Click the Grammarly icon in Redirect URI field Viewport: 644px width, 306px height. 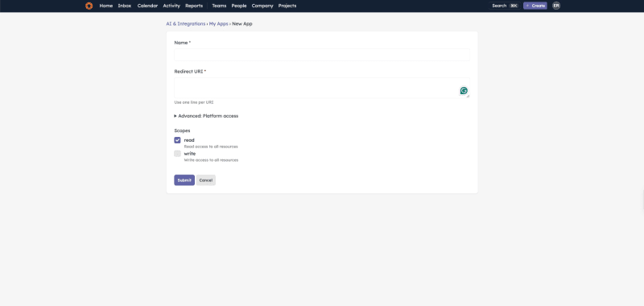click(464, 91)
